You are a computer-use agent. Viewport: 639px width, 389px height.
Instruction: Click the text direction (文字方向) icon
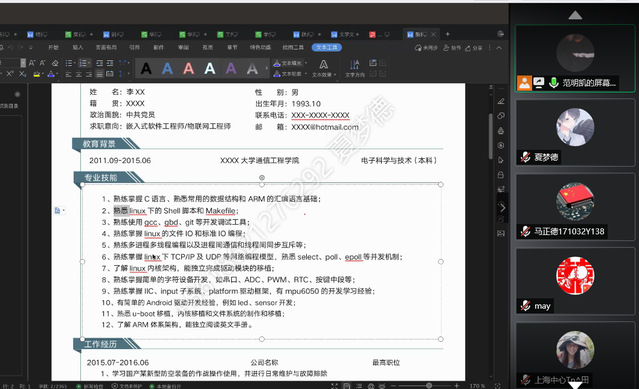click(x=355, y=68)
